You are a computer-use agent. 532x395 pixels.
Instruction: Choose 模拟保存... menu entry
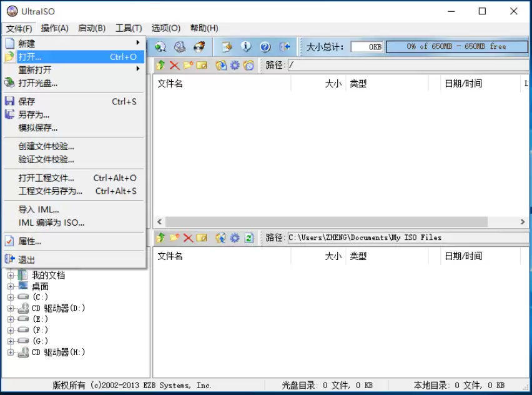tap(74, 127)
